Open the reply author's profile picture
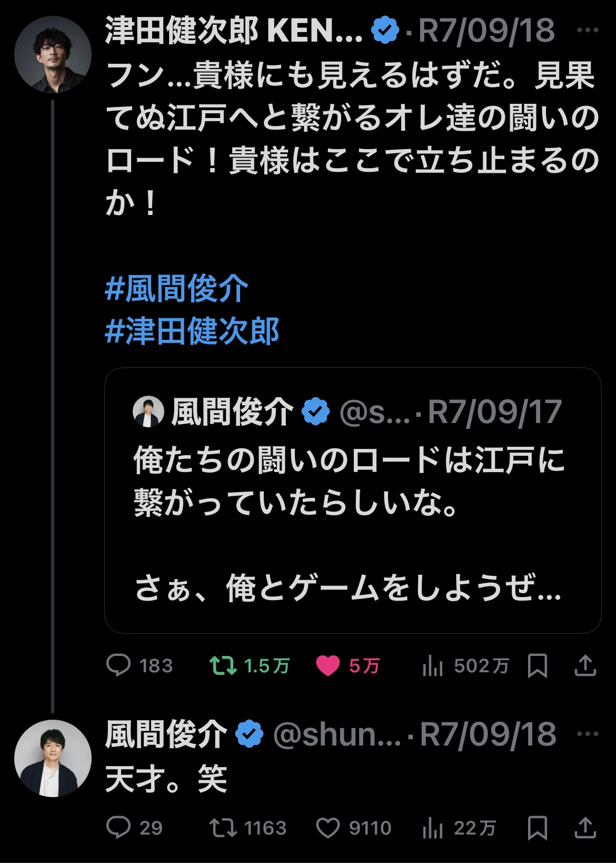The height and width of the screenshot is (863, 616). click(53, 758)
